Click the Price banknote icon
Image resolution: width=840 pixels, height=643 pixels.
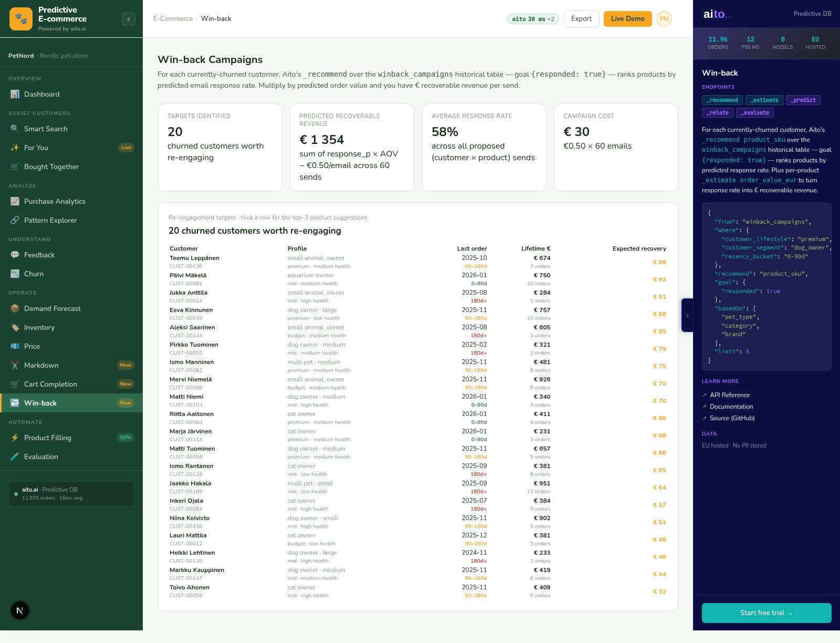15,346
